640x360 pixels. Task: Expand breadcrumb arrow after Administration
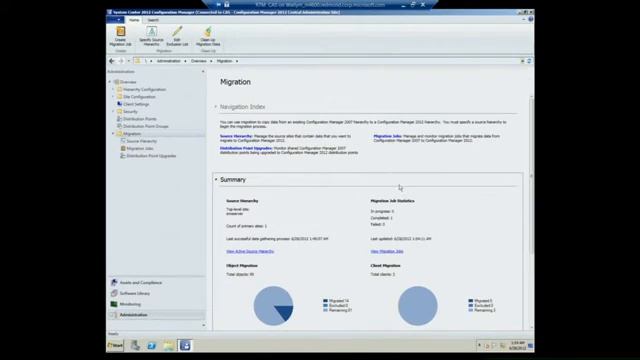185,61
